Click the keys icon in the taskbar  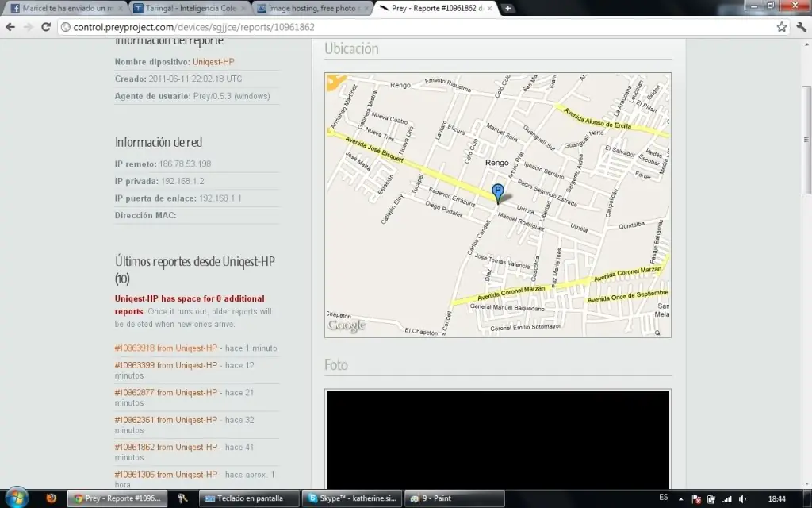point(182,498)
